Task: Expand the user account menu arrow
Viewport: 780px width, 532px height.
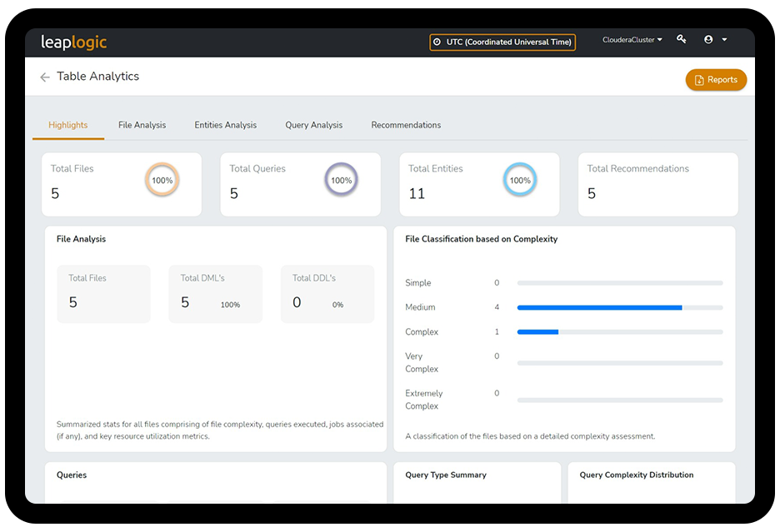Action: coord(724,40)
